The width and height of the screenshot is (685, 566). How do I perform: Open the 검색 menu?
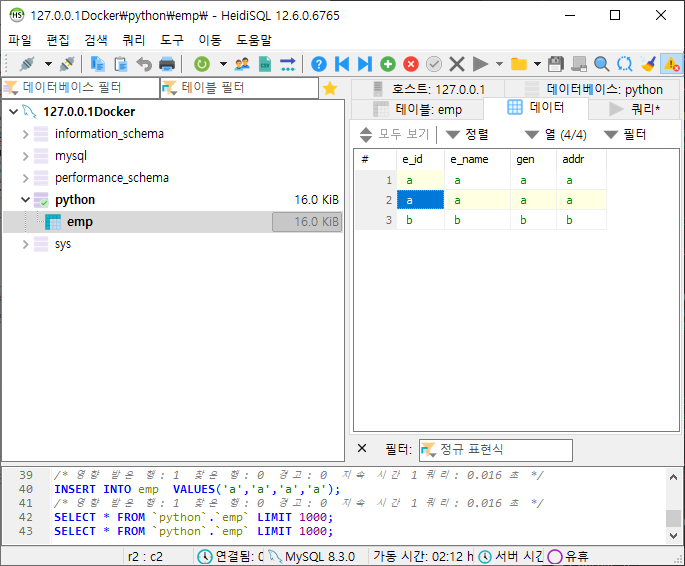(x=96, y=40)
